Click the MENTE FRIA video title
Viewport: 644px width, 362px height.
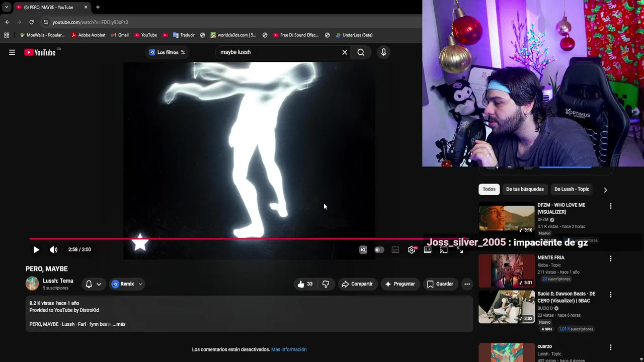[551, 257]
